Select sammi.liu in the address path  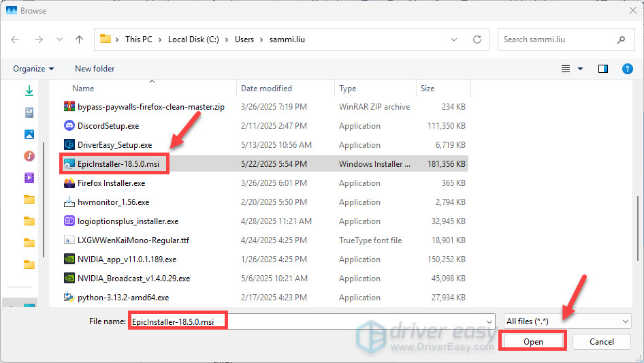click(x=287, y=40)
